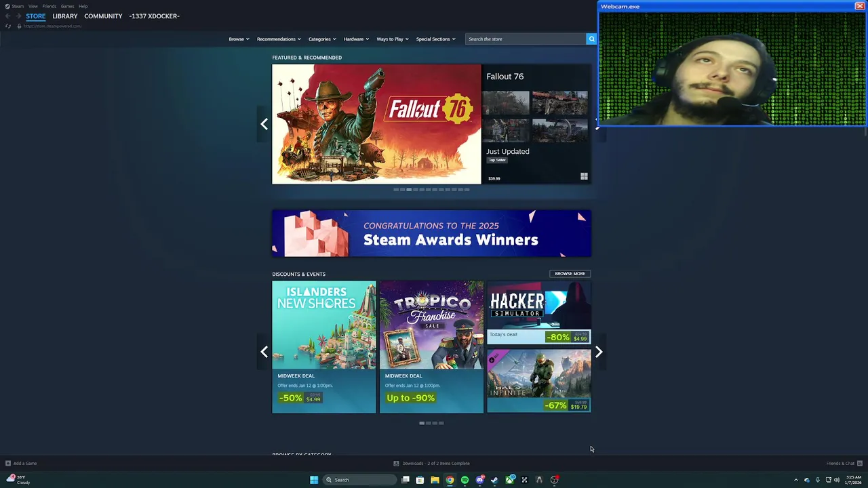This screenshot has width=868, height=488.
Task: Click the OneDrive cloud tray icon
Action: click(x=806, y=480)
